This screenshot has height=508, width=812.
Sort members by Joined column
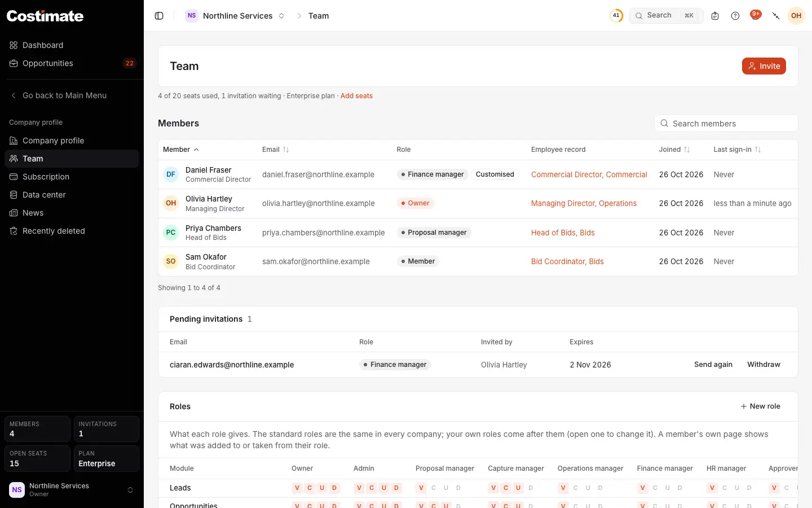point(674,150)
